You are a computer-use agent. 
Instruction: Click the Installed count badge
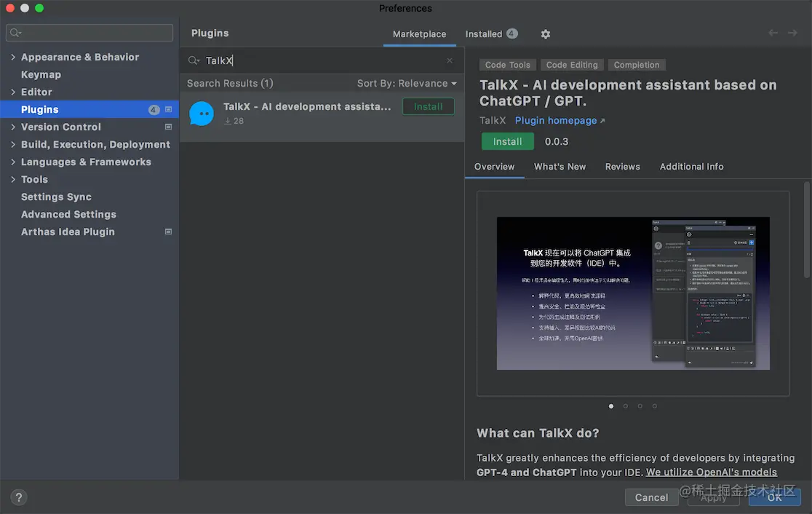point(512,33)
